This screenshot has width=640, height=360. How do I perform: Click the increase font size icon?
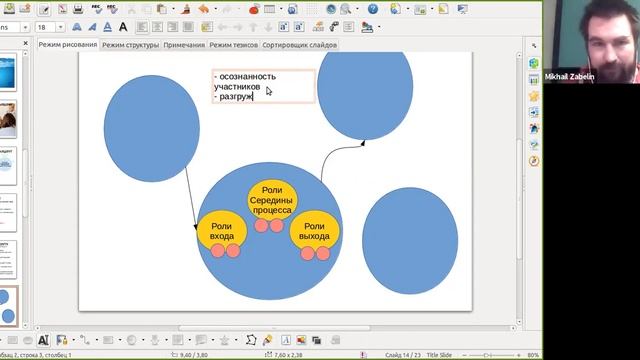pyautogui.click(x=283, y=27)
